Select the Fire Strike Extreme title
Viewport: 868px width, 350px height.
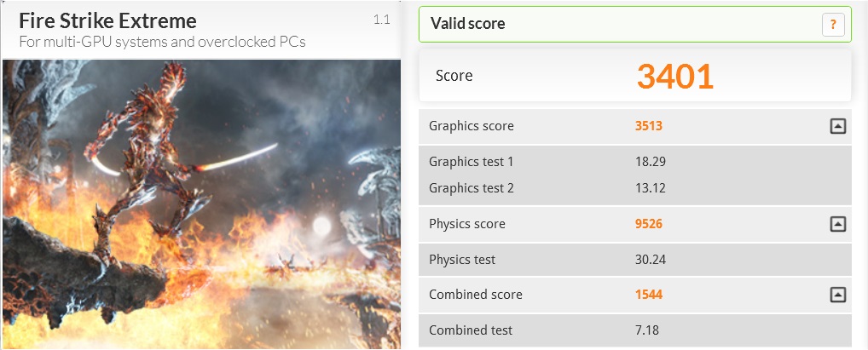(107, 20)
